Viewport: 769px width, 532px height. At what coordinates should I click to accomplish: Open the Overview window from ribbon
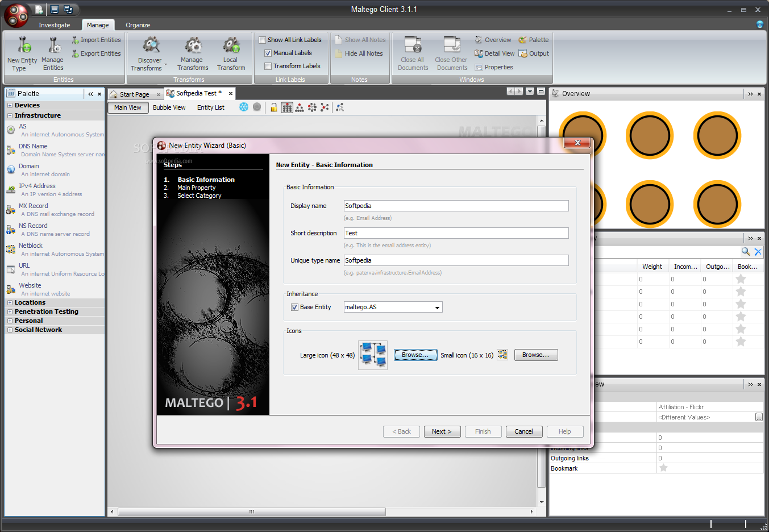coord(493,40)
